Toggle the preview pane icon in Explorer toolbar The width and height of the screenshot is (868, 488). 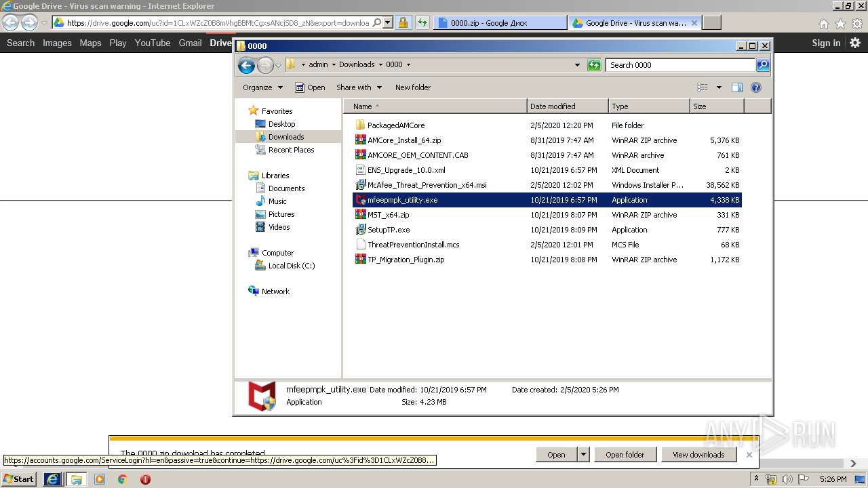737,87
